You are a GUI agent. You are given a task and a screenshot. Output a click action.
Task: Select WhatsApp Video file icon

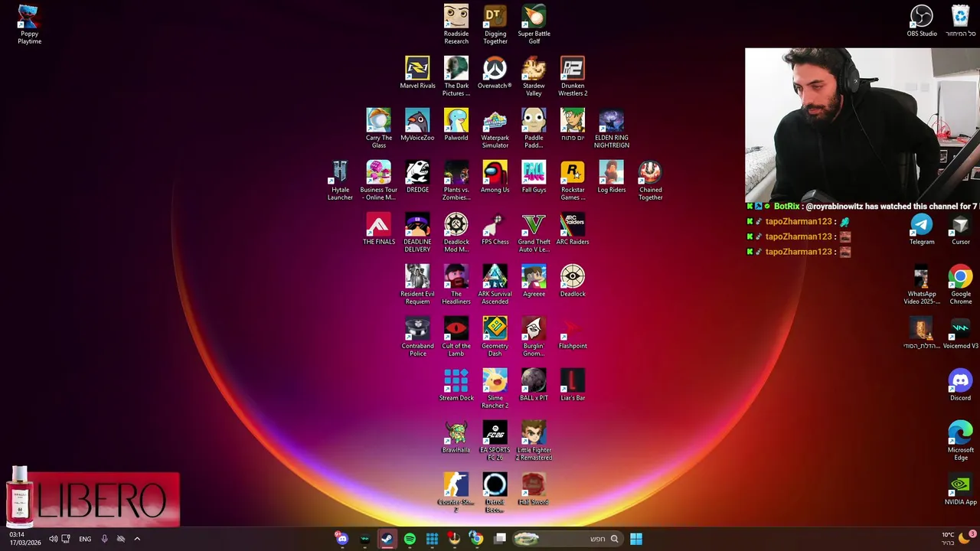922,285
